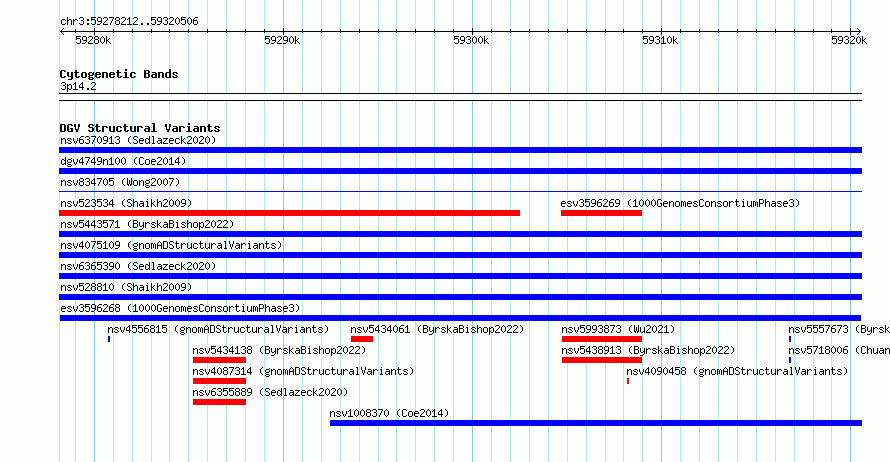The height and width of the screenshot is (462, 890).
Task: Select the blue bar under nsv1008370
Action: [596, 423]
